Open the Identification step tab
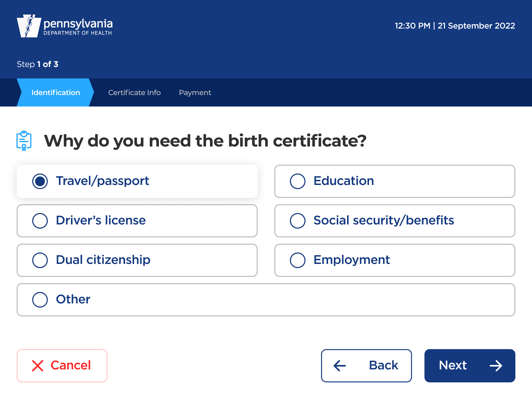This screenshot has width=532, height=399. click(x=56, y=92)
